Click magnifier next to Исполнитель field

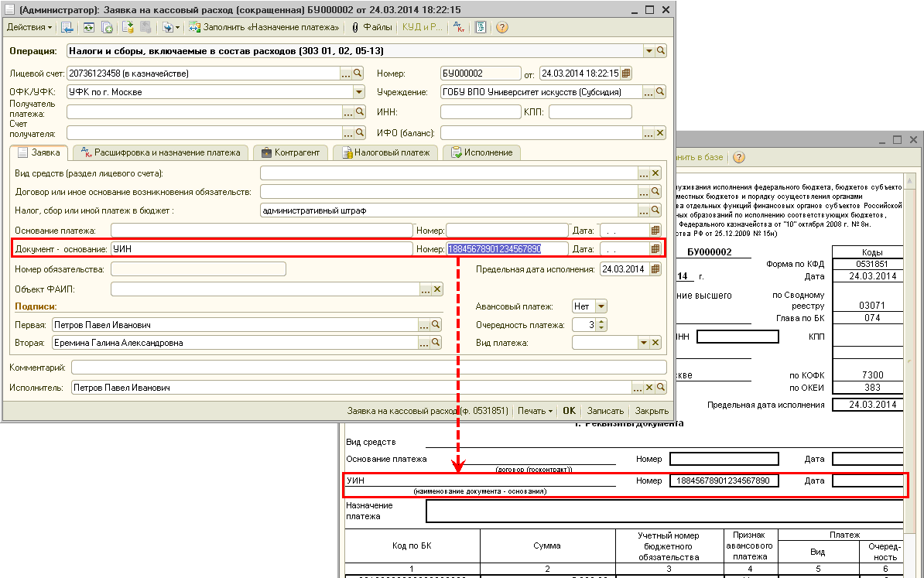click(661, 388)
